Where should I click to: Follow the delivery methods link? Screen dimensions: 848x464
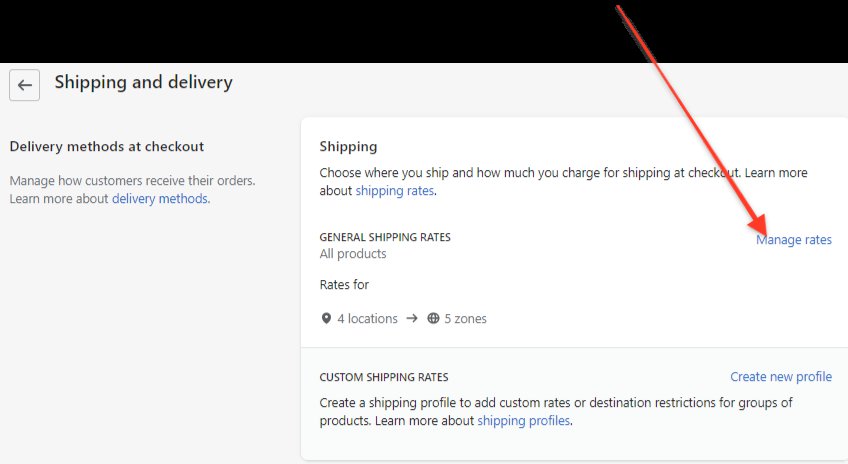(x=160, y=199)
